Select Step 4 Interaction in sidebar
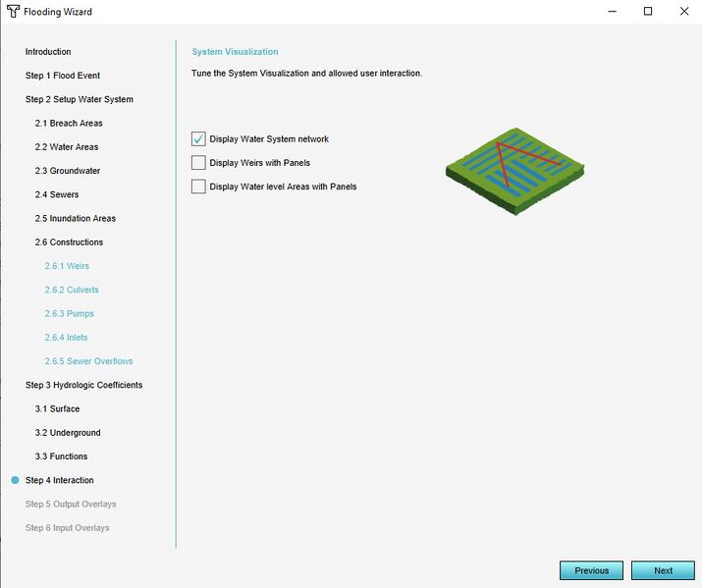This screenshot has width=702, height=588. coord(60,480)
